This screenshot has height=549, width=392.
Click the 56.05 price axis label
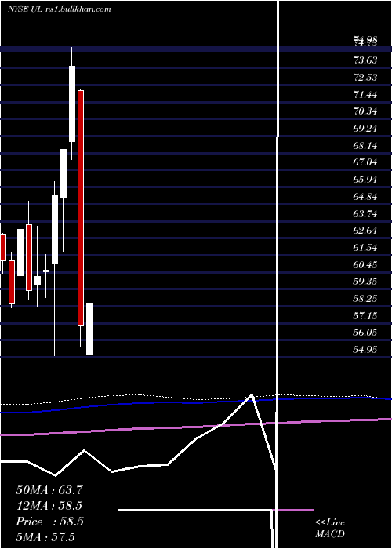(x=366, y=333)
